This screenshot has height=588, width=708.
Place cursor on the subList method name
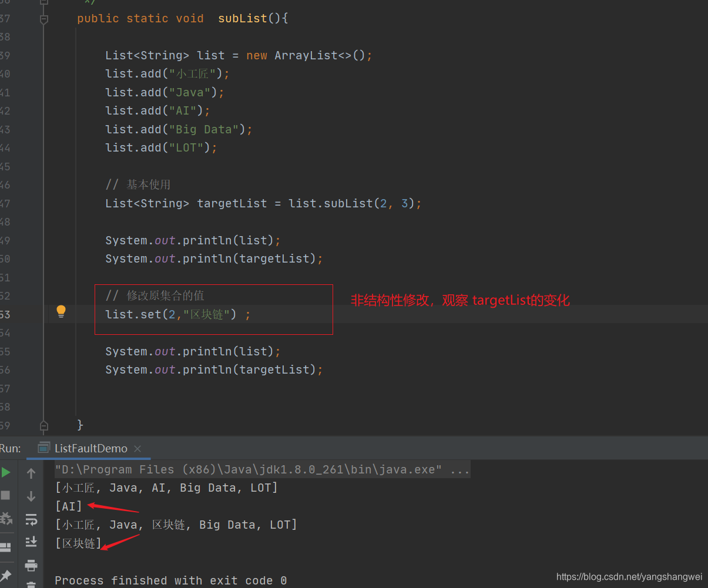243,18
